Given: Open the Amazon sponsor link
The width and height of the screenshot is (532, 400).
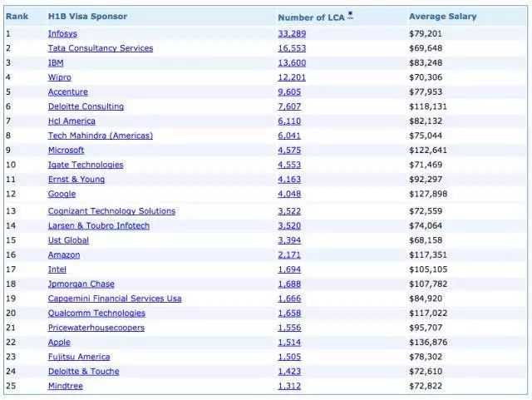Looking at the screenshot, I should tap(64, 254).
